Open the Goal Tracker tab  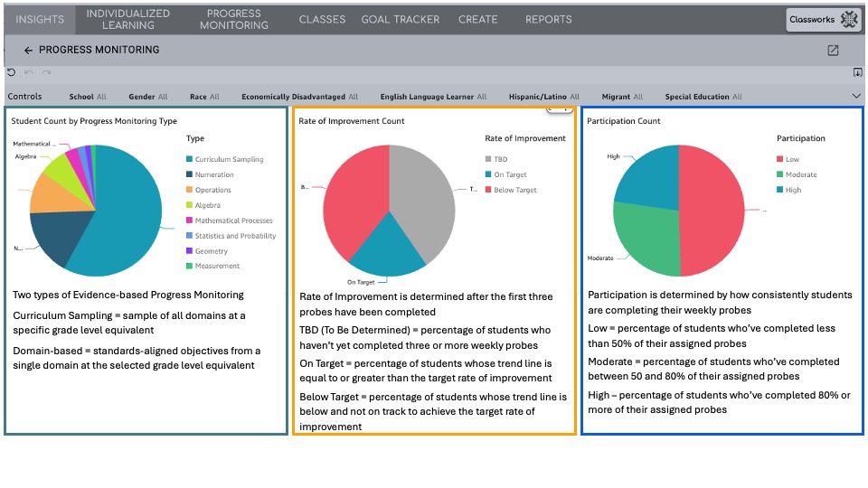(401, 19)
